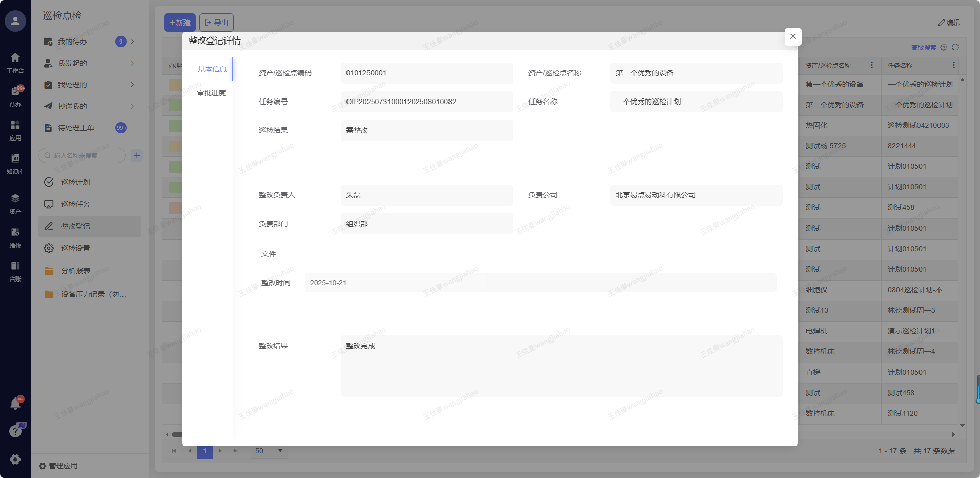Open the 任务名称 column options menu

[x=953, y=65]
